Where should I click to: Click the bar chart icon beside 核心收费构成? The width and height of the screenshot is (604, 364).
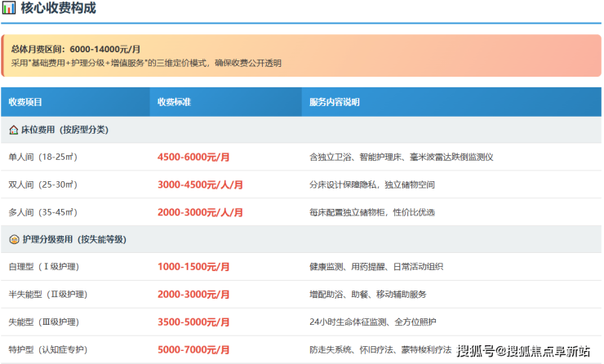pos(10,9)
